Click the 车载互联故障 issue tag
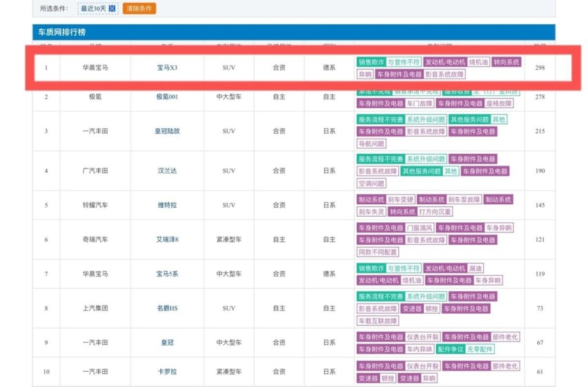588x387 pixels. tap(378, 321)
